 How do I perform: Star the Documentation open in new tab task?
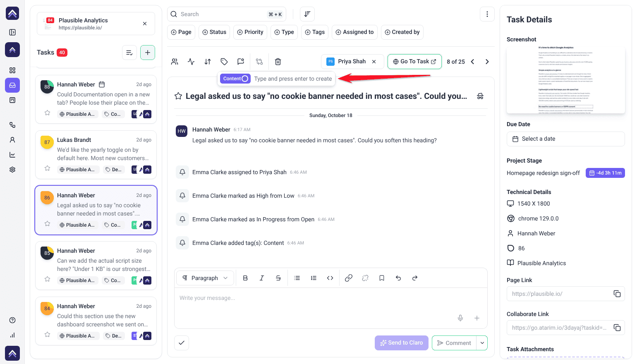[48, 113]
